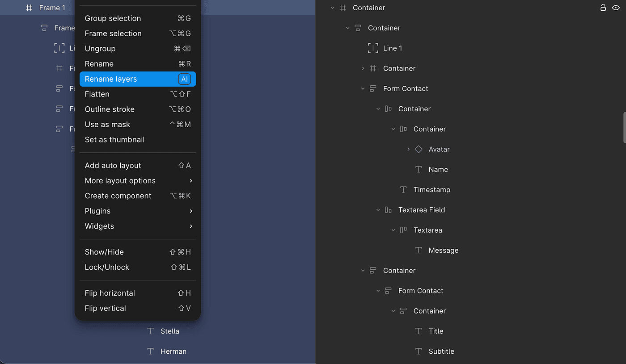Open the Widgets submenu arrow
The image size is (626, 364).
(191, 226)
